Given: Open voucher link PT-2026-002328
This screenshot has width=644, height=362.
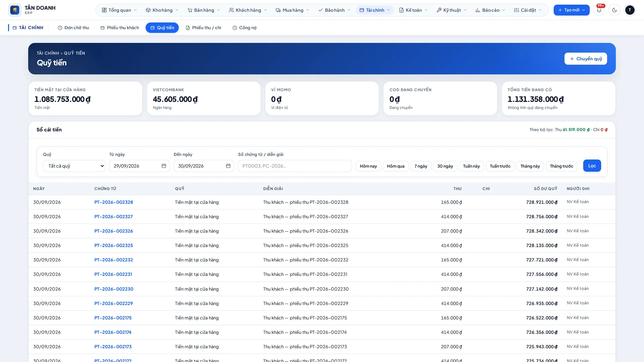Looking at the screenshot, I should 113,202.
